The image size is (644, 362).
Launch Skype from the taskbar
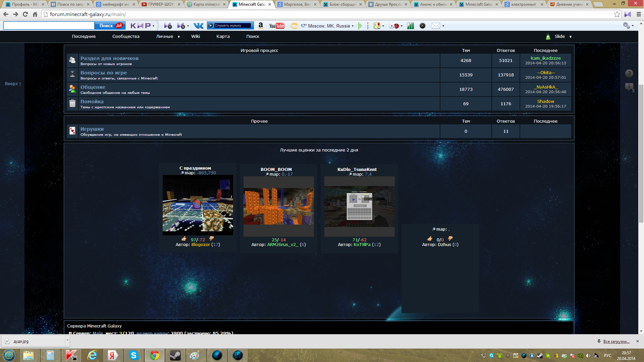point(133,355)
